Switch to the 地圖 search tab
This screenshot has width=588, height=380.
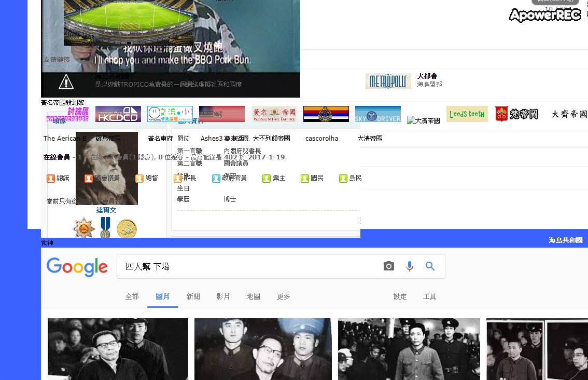[254, 296]
